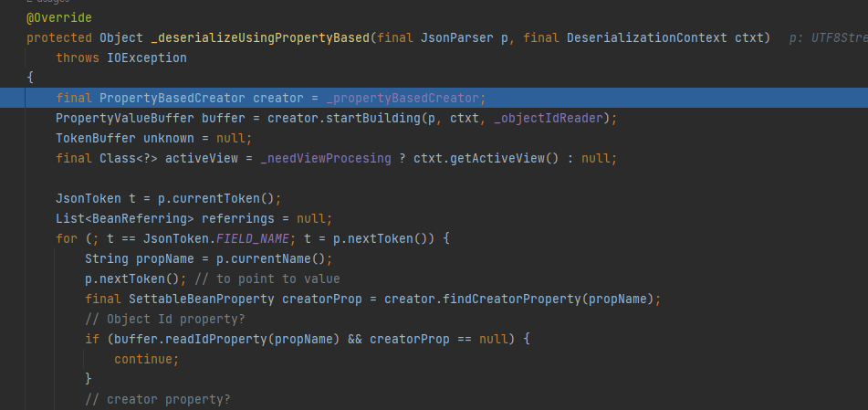The width and height of the screenshot is (868, 410).
Task: Click SettableBeanProperty type name
Action: 202,300
